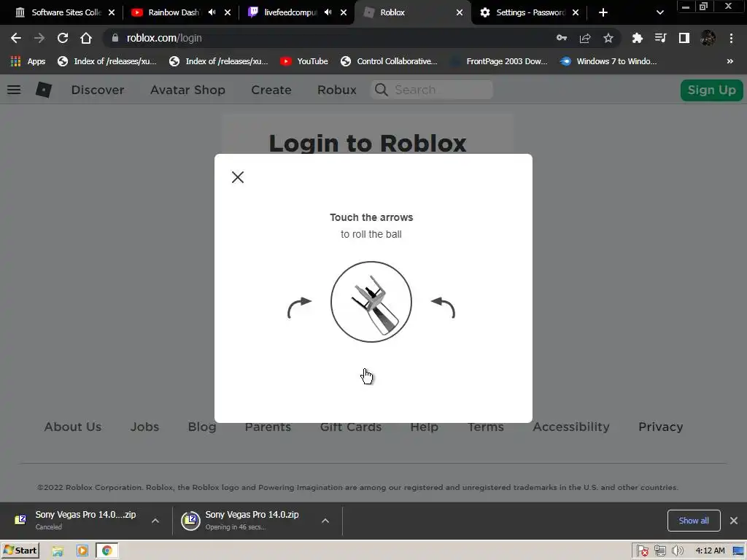Screen dimensions: 747x560
Task: Open Windows Explorer from the taskbar
Action: click(58, 551)
